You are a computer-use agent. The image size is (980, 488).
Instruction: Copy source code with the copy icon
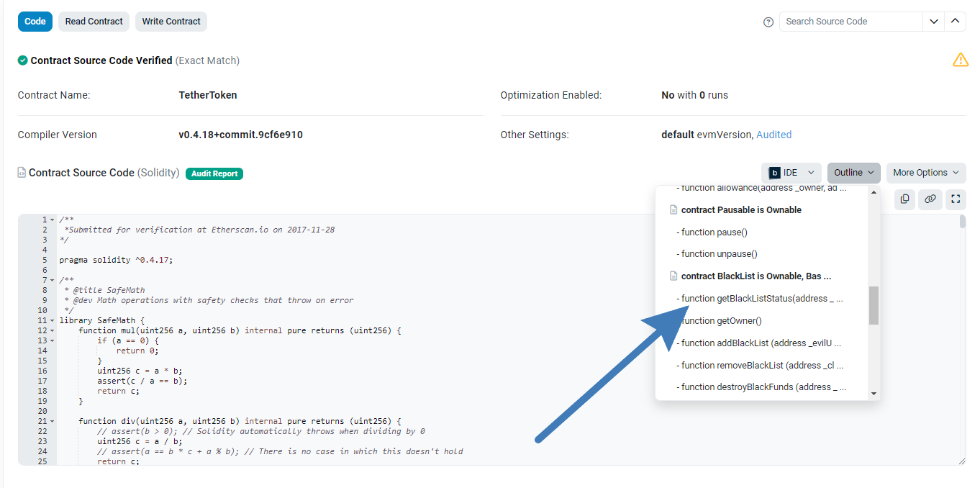click(x=904, y=199)
